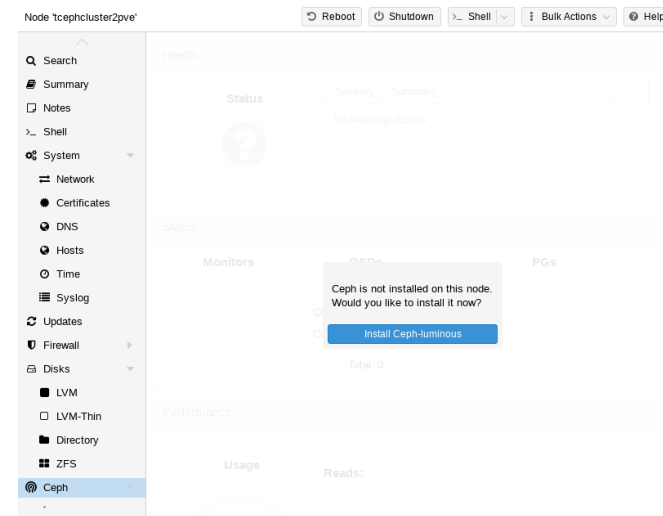
Task: Select Time in the sidebar
Action: pyautogui.click(x=82, y=274)
